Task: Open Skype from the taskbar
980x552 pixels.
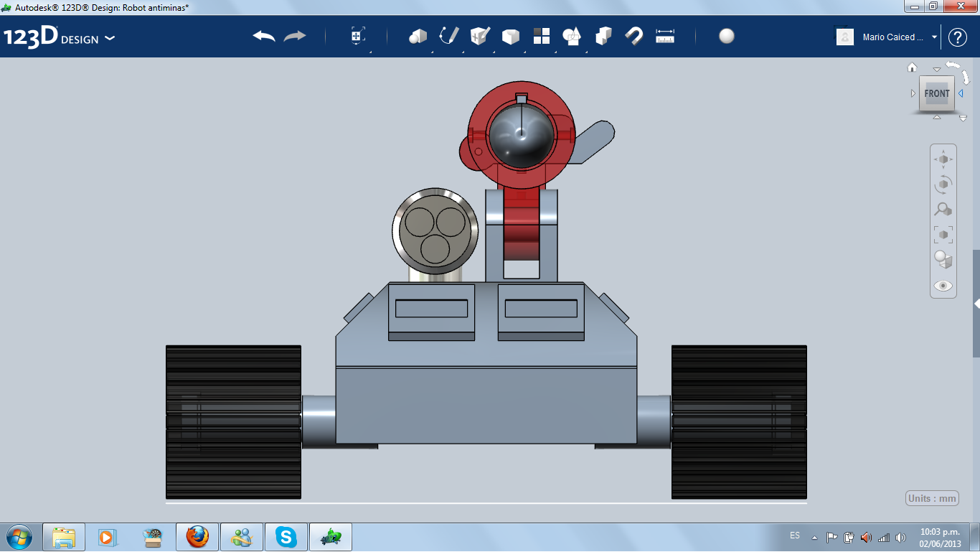Action: point(286,537)
